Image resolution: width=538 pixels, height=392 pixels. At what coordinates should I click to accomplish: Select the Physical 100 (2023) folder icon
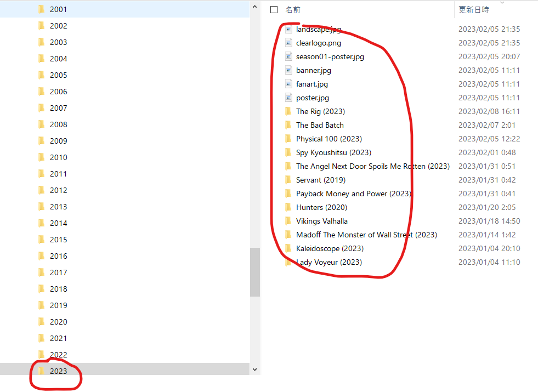(x=288, y=139)
